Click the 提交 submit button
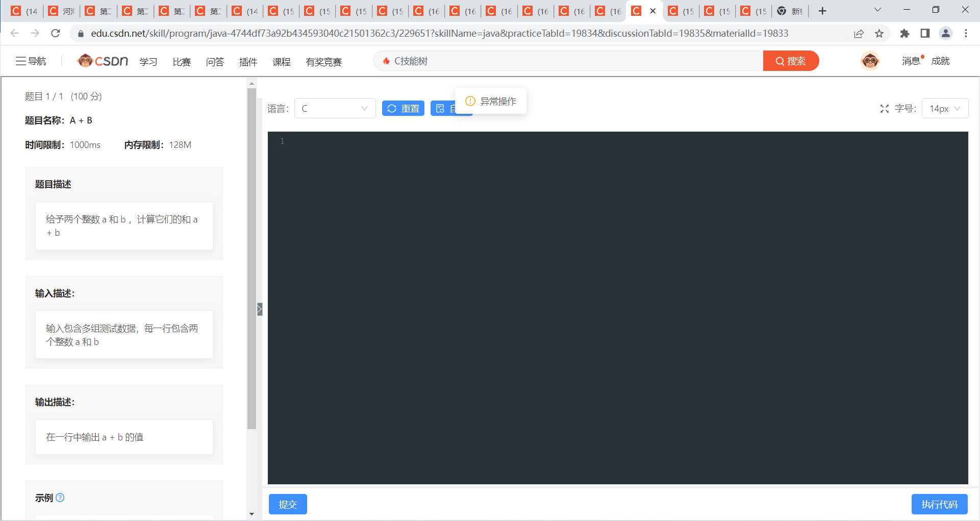This screenshot has width=980, height=521. [288, 504]
